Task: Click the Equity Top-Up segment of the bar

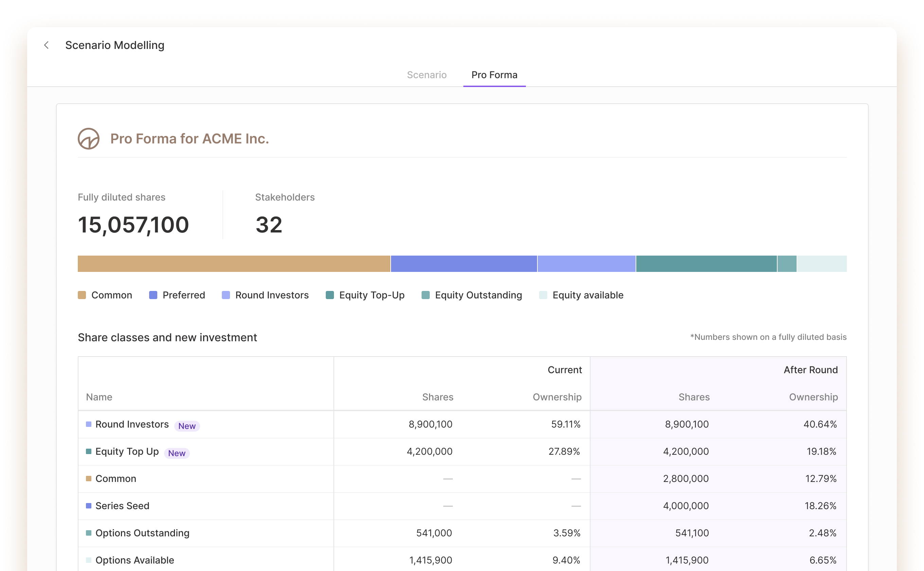Action: (706, 264)
